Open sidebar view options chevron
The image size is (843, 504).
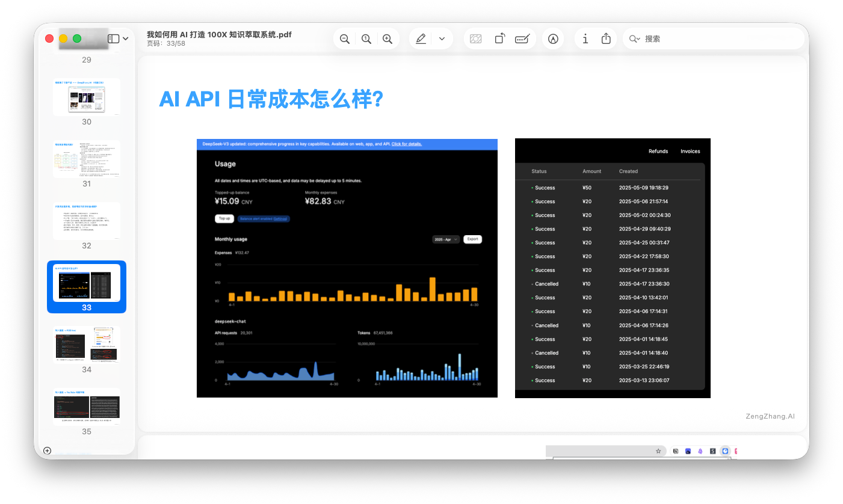[x=125, y=38]
